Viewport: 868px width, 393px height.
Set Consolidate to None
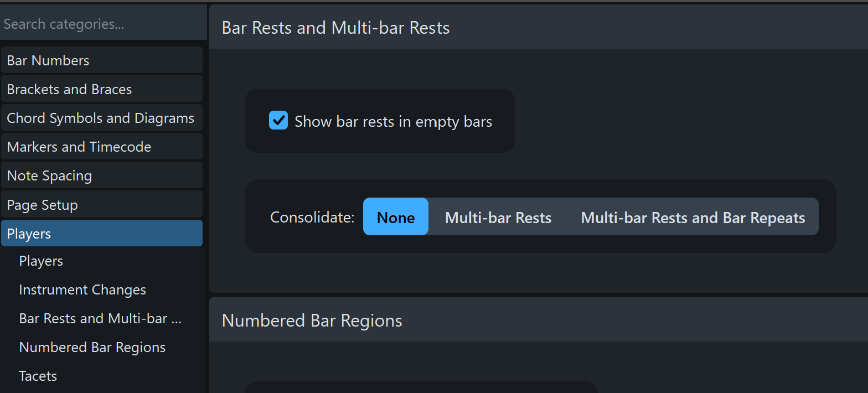(396, 217)
